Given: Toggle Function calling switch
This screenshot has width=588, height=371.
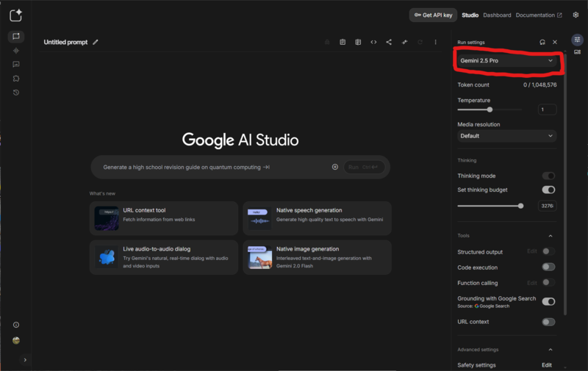Looking at the screenshot, I should tap(548, 283).
